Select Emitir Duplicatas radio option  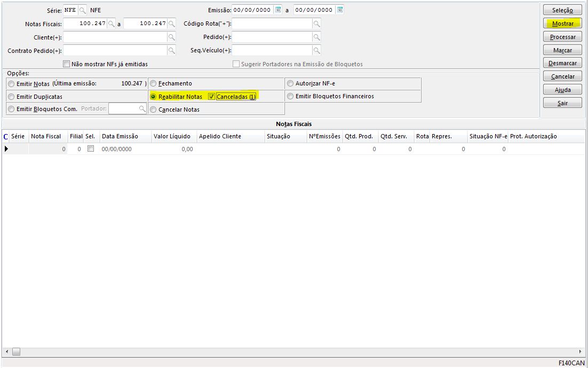[x=11, y=97]
